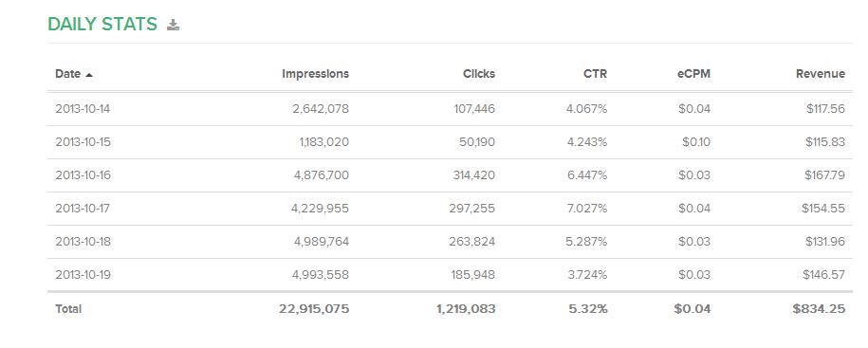Click the 2013-10-18 date cell
The image size is (868, 348).
pyautogui.click(x=83, y=242)
